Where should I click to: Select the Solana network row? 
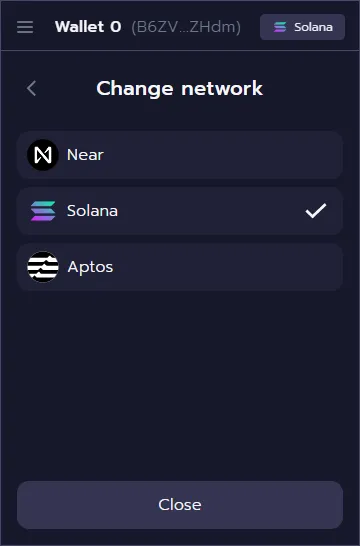[x=180, y=211]
